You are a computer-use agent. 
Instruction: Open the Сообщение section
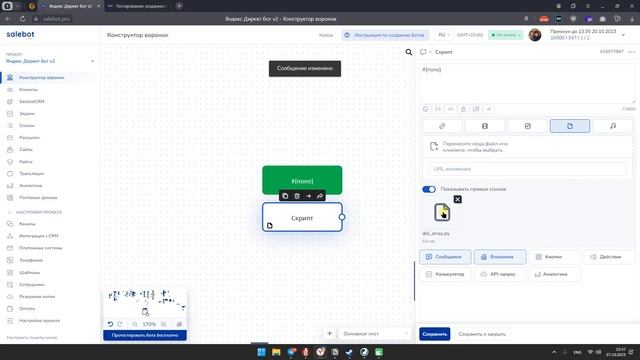(x=445, y=257)
